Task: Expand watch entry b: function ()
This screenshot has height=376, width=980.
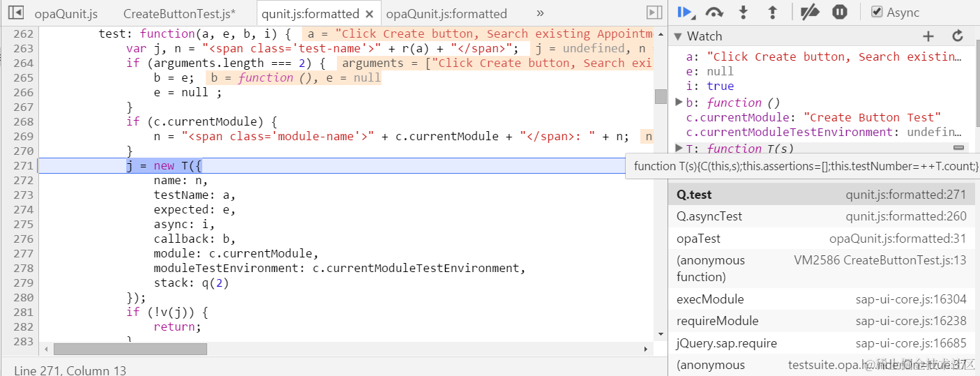Action: [x=679, y=102]
